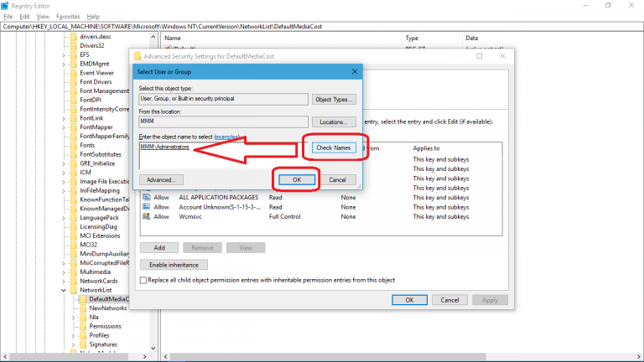Open the Object Types dialog
Image resolution: width=644 pixels, height=362 pixels.
(335, 99)
